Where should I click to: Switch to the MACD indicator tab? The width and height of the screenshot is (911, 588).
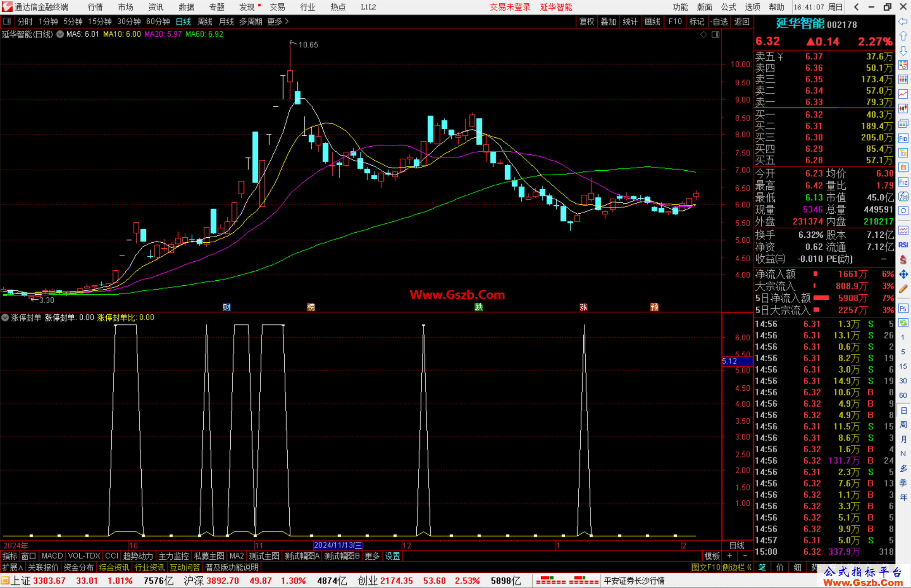click(52, 556)
